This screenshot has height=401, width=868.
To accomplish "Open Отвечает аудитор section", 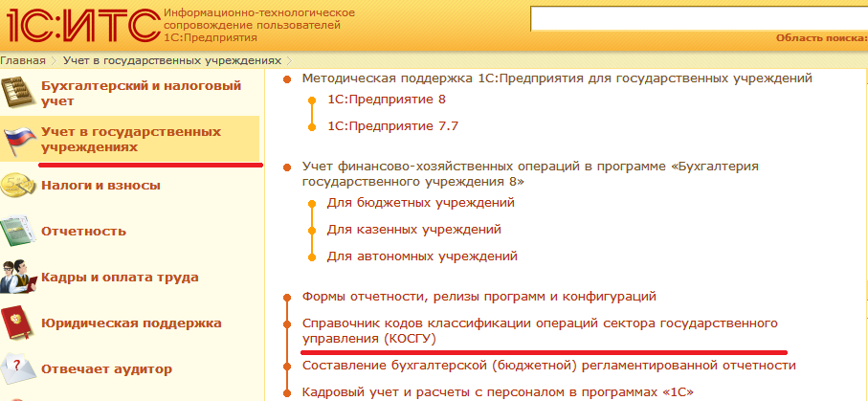I will pos(107,368).
